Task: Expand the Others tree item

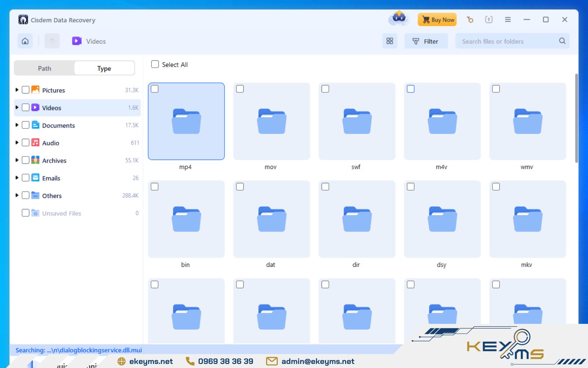Action: [x=17, y=195]
